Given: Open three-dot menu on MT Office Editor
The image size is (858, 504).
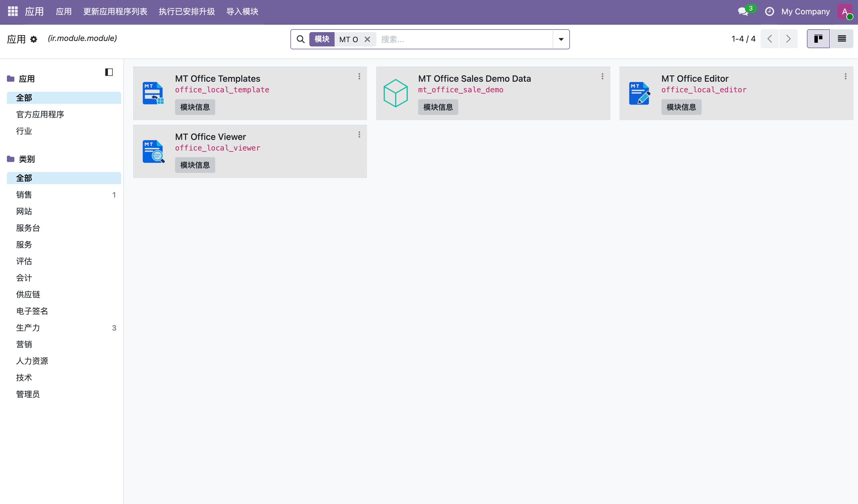Looking at the screenshot, I should tap(845, 76).
